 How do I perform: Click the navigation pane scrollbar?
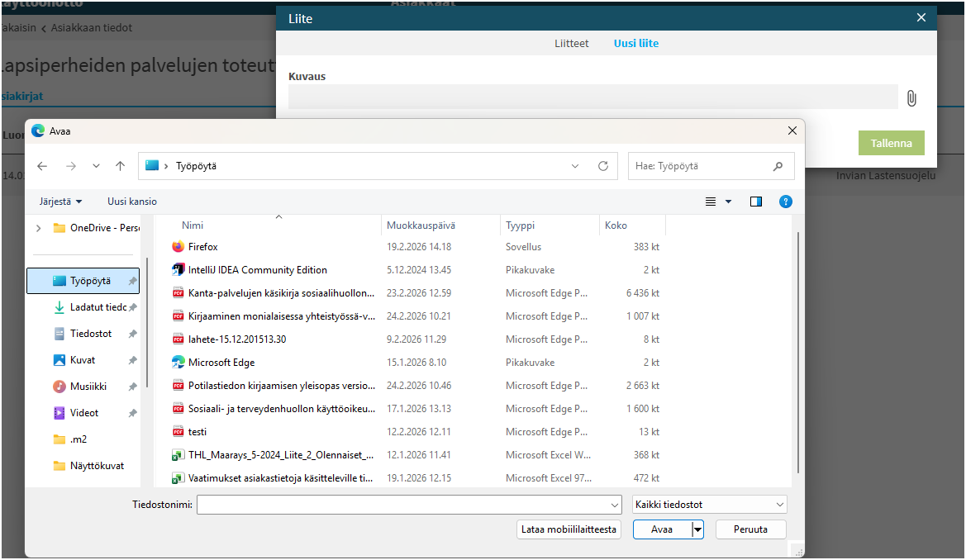click(146, 323)
